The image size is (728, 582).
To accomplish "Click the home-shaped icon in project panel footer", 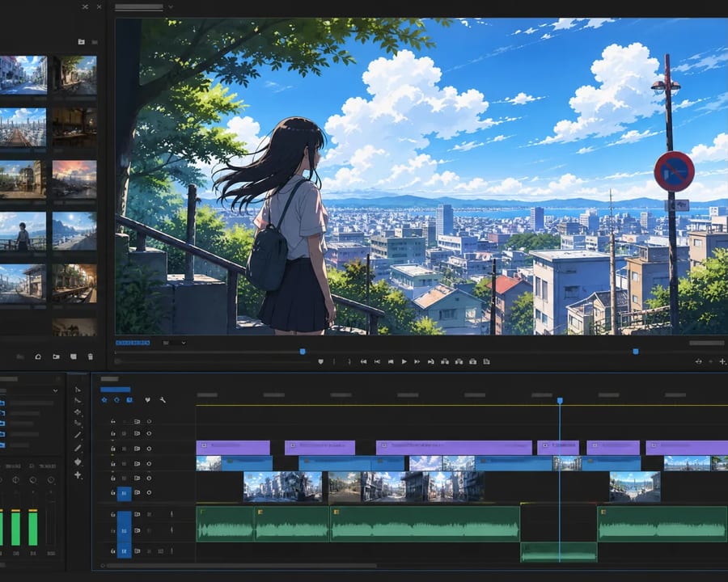I will point(38,356).
